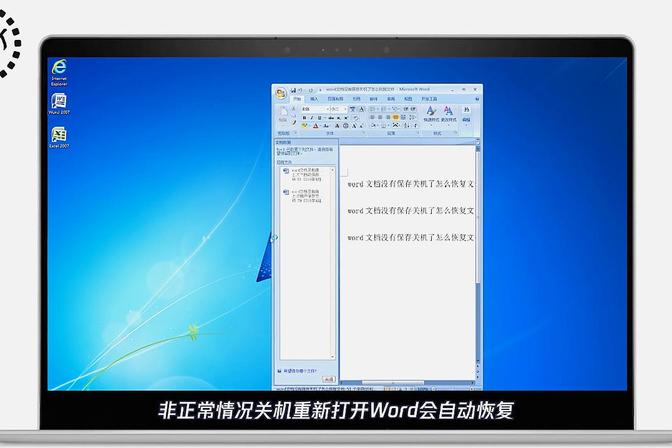This screenshot has width=672, height=448.
Task: Click the Bullets list icon
Action: click(372, 109)
